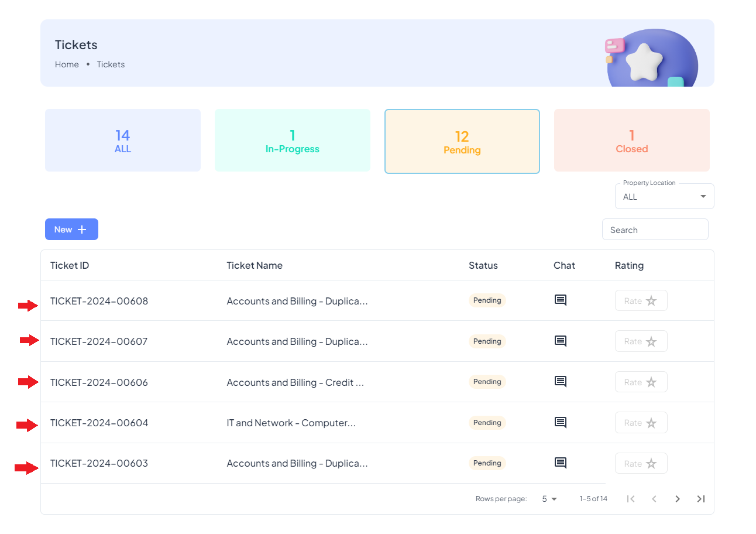756x534 pixels.
Task: Click Rating column header
Action: point(629,265)
